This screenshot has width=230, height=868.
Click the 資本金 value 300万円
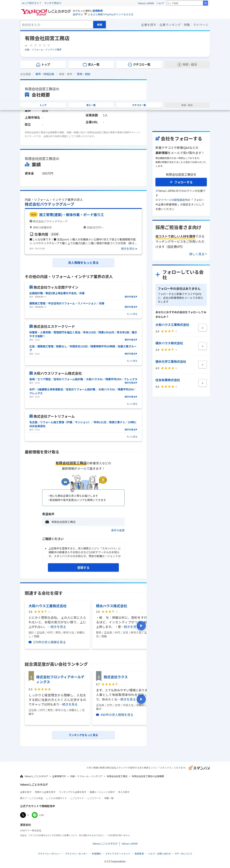(48, 174)
